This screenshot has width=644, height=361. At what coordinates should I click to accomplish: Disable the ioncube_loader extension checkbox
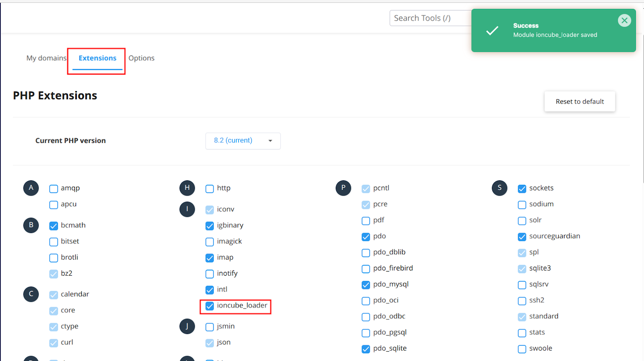[x=210, y=306]
